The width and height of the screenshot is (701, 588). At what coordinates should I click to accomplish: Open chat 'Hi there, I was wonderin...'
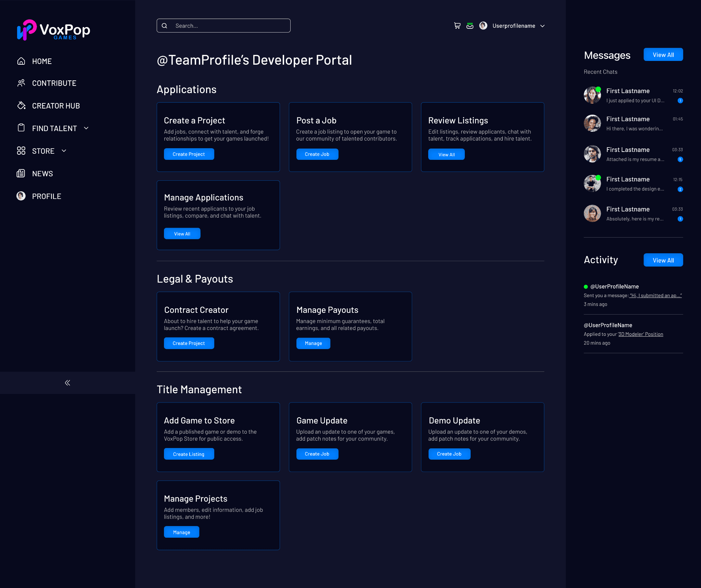click(x=633, y=124)
